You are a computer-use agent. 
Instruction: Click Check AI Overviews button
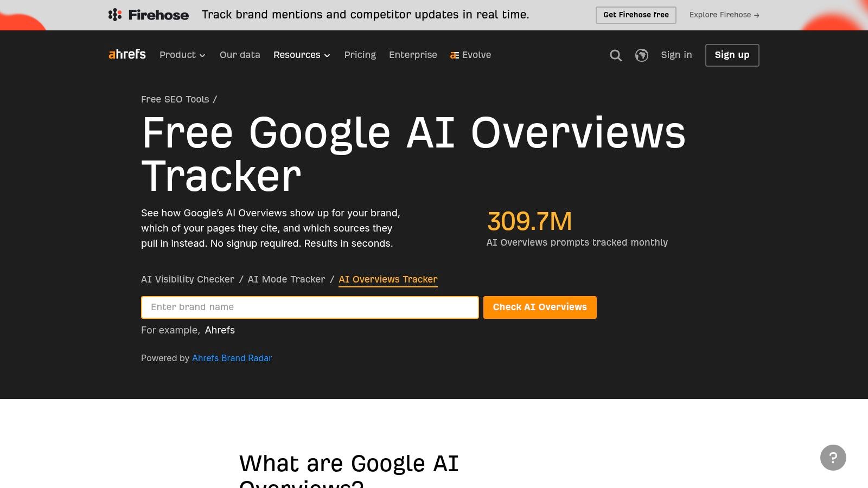[540, 307]
